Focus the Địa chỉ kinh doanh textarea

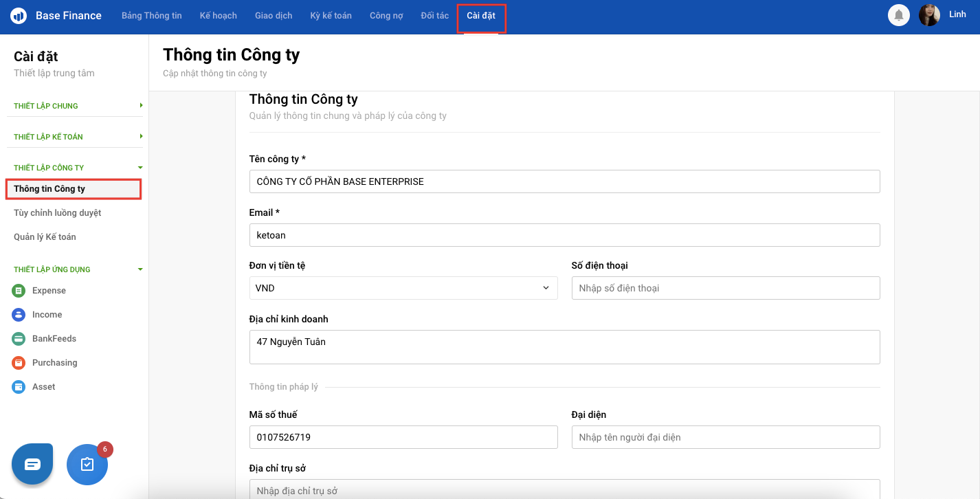(564, 347)
